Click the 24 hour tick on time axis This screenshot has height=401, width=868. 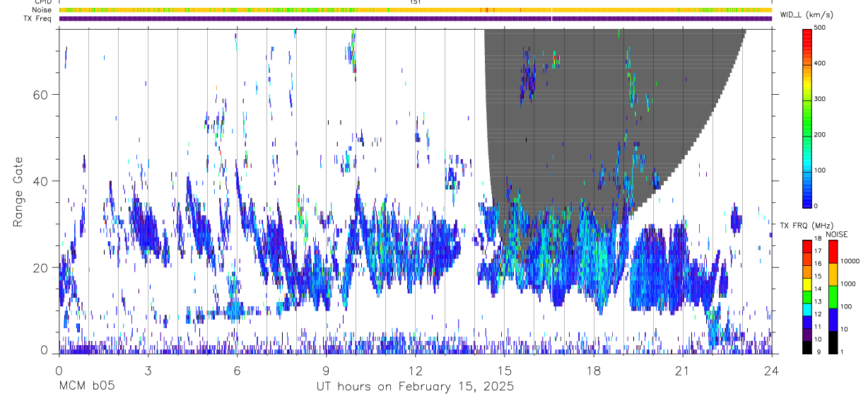(x=772, y=371)
